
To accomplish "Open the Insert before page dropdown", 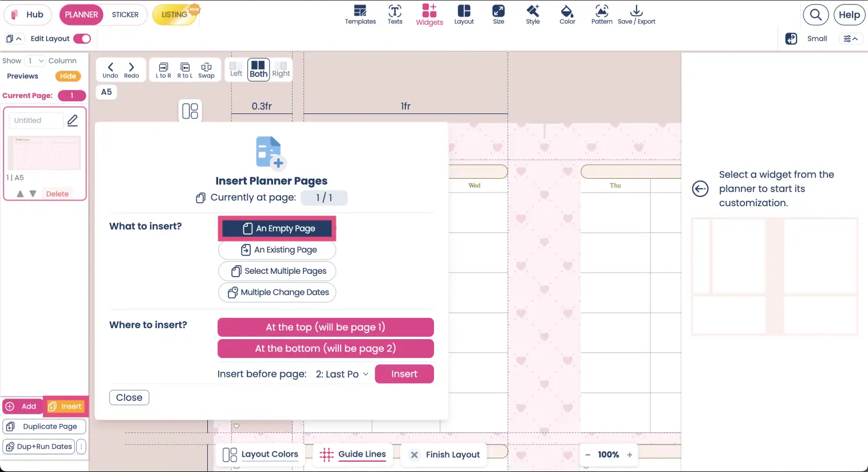I will [341, 373].
